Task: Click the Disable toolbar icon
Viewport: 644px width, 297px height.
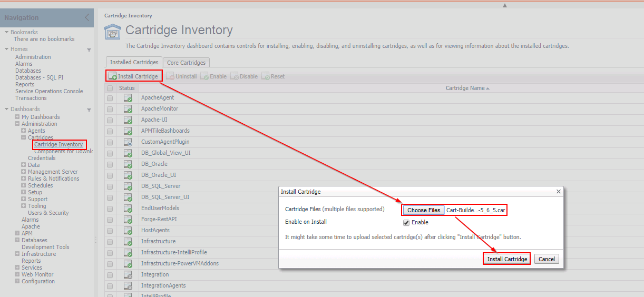Action: pyautogui.click(x=235, y=76)
